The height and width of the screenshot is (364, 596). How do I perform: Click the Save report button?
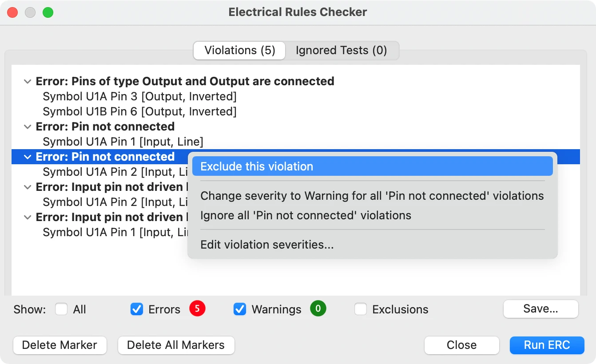540,309
